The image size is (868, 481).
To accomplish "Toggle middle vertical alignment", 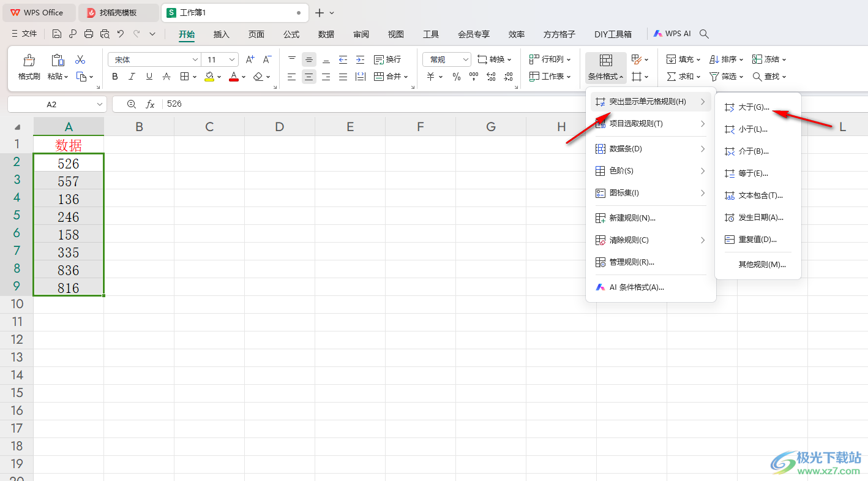I will point(309,59).
